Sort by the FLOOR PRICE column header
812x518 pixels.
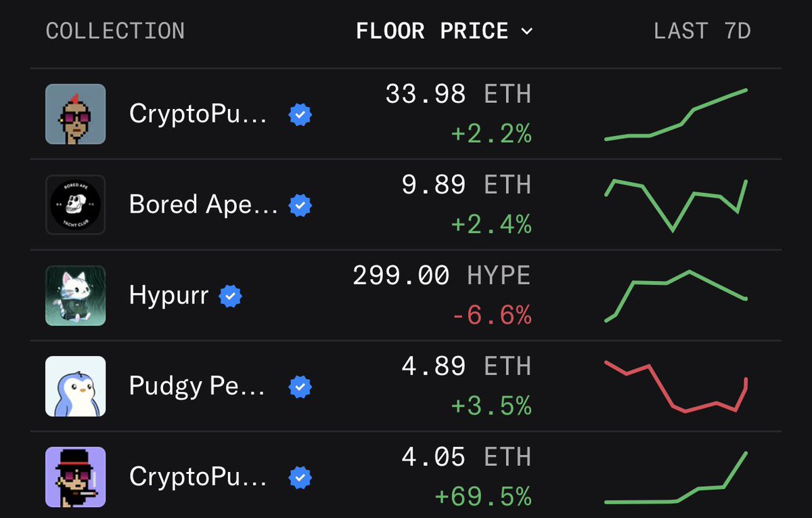[432, 31]
